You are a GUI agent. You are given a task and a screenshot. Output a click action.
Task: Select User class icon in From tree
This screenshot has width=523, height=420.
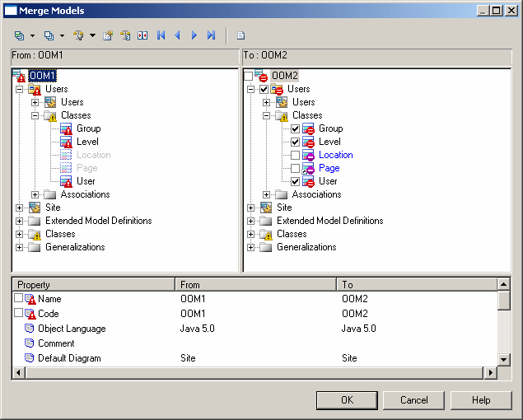(66, 181)
